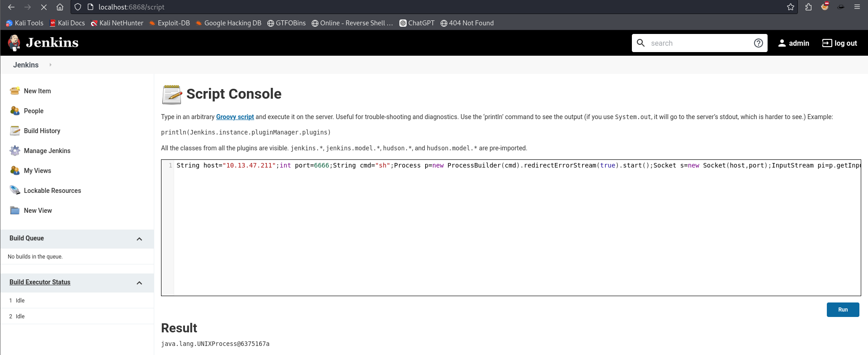This screenshot has width=868, height=355.
Task: Click the log out link
Action: pyautogui.click(x=845, y=43)
